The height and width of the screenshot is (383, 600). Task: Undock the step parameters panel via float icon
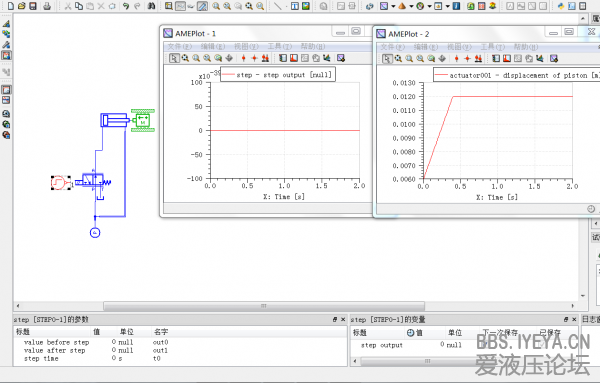pos(335,319)
